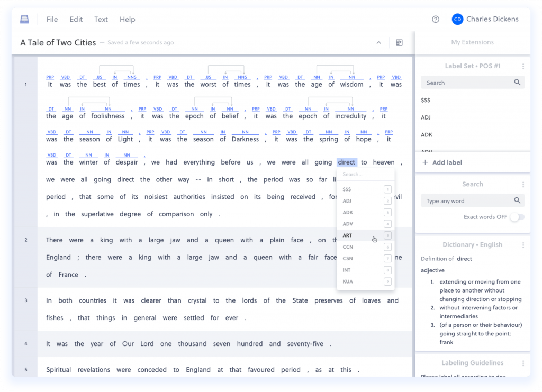Collapse the document header with the chevron
Image resolution: width=542 pixels, height=392 pixels.
379,42
